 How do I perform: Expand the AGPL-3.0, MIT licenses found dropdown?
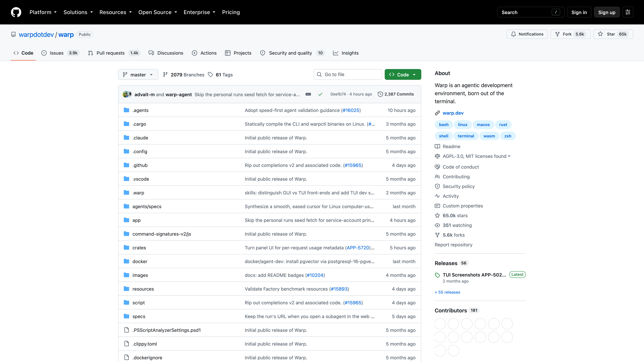pos(476,156)
